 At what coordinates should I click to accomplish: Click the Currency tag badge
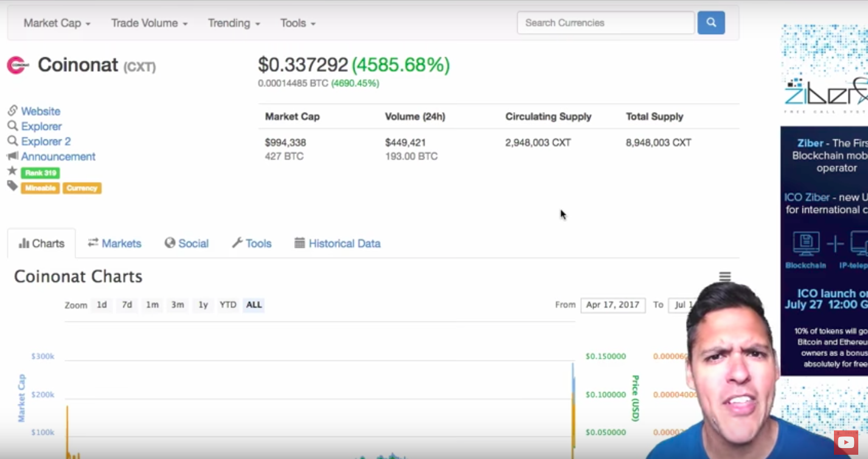pos(82,188)
